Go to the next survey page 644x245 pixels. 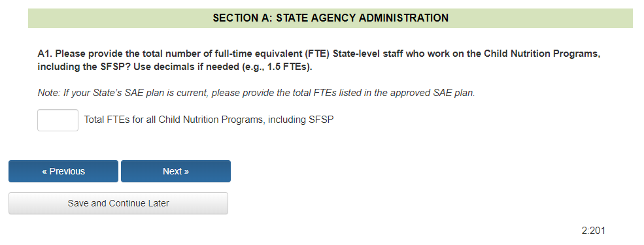tap(176, 171)
